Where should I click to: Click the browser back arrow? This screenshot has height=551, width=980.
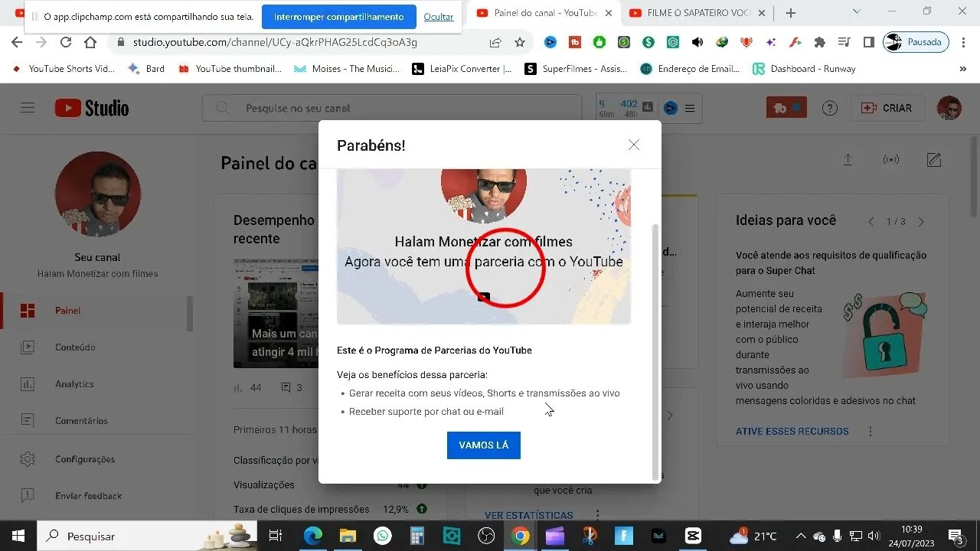[17, 42]
